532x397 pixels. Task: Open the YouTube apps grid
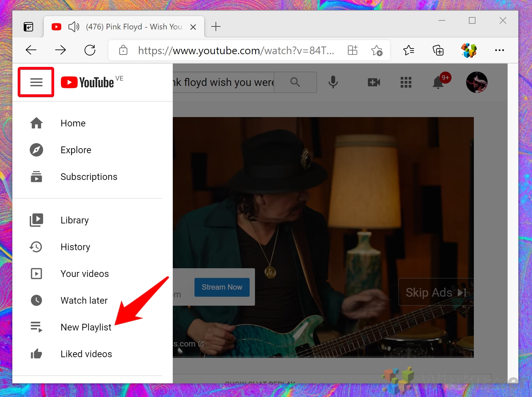coord(406,82)
